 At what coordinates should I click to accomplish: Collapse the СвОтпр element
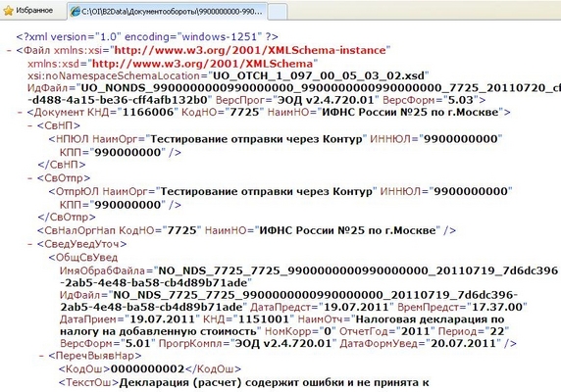30,178
